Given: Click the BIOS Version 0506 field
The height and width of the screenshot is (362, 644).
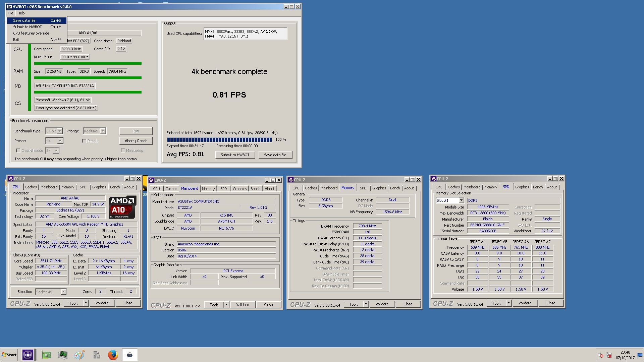Looking at the screenshot, I should pos(226,250).
